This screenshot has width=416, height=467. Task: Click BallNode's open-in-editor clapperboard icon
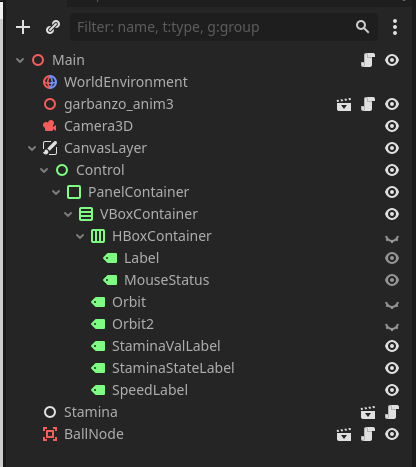coord(344,434)
